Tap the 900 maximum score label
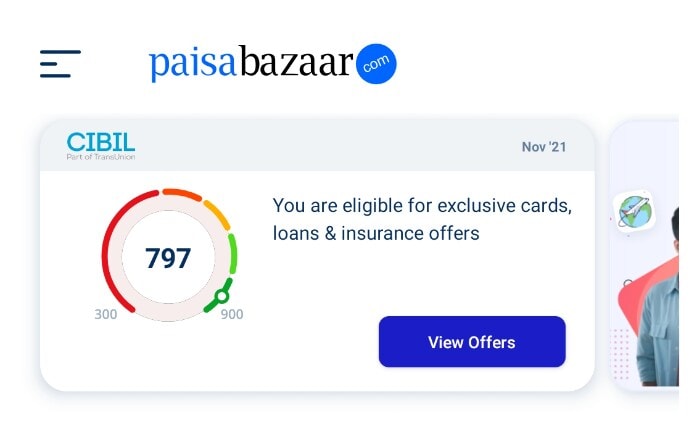 coord(231,314)
